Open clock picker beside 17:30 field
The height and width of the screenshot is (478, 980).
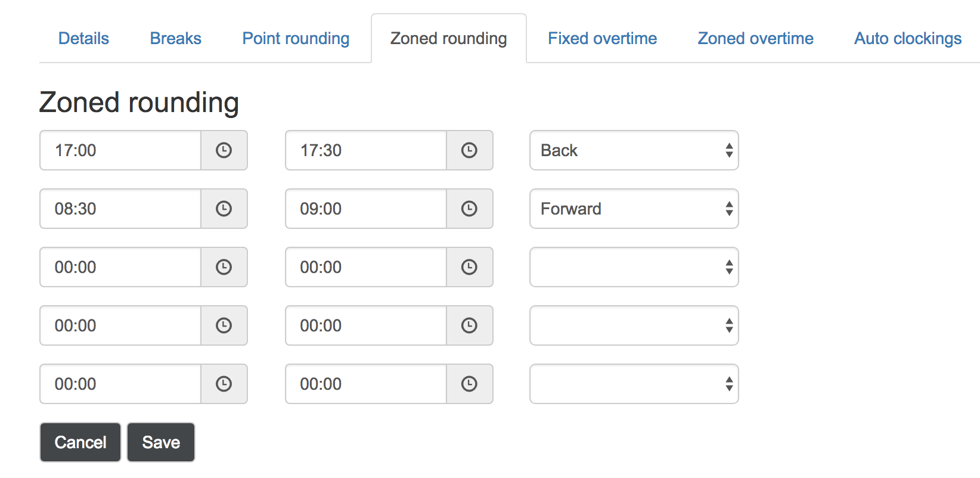pyautogui.click(x=470, y=150)
